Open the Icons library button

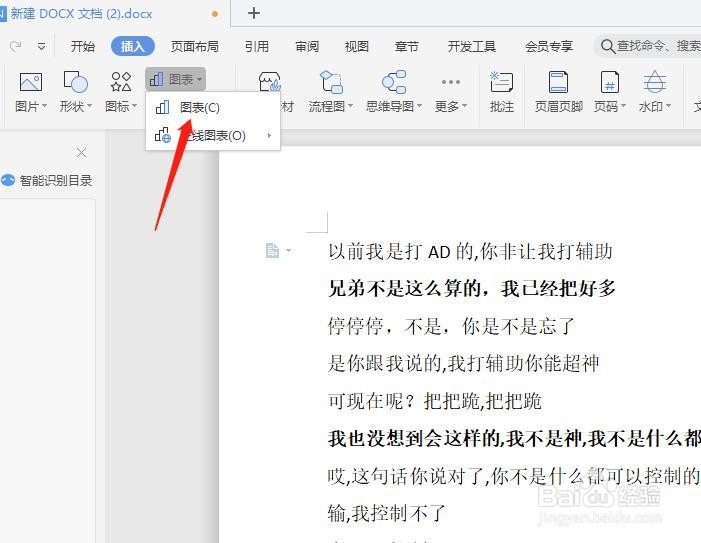click(121, 82)
